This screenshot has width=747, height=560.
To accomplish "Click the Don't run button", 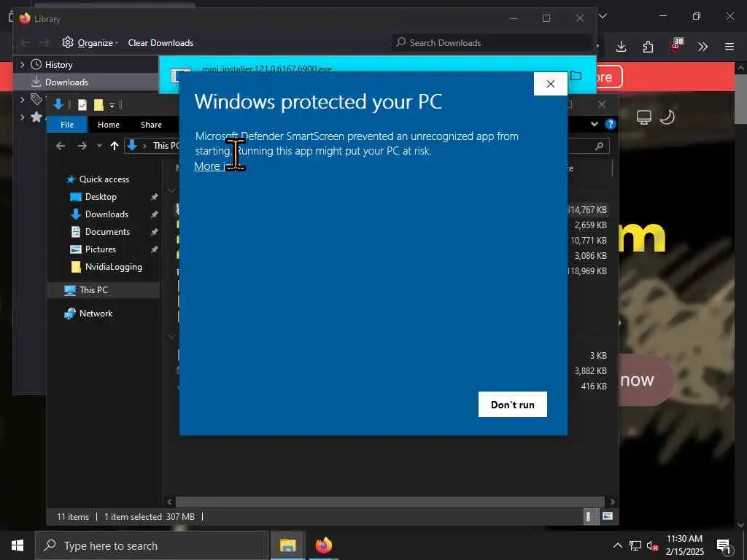I will (513, 404).
